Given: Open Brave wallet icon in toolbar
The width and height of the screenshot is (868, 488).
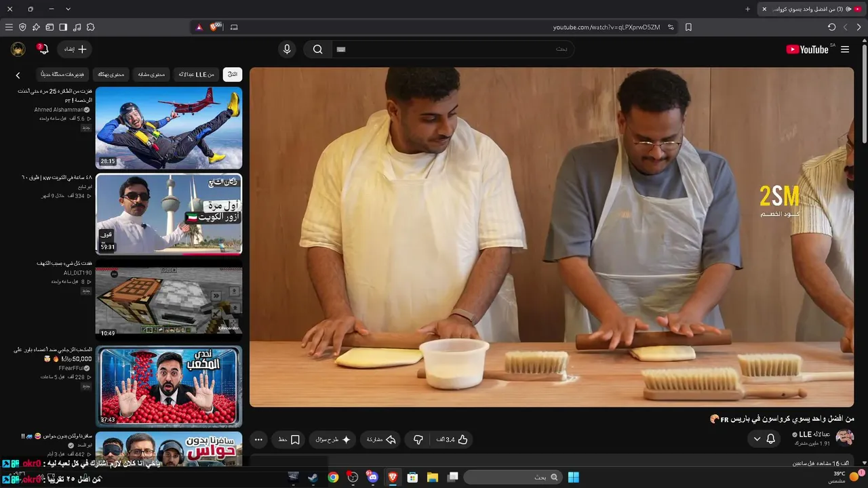Looking at the screenshot, I should [50, 27].
